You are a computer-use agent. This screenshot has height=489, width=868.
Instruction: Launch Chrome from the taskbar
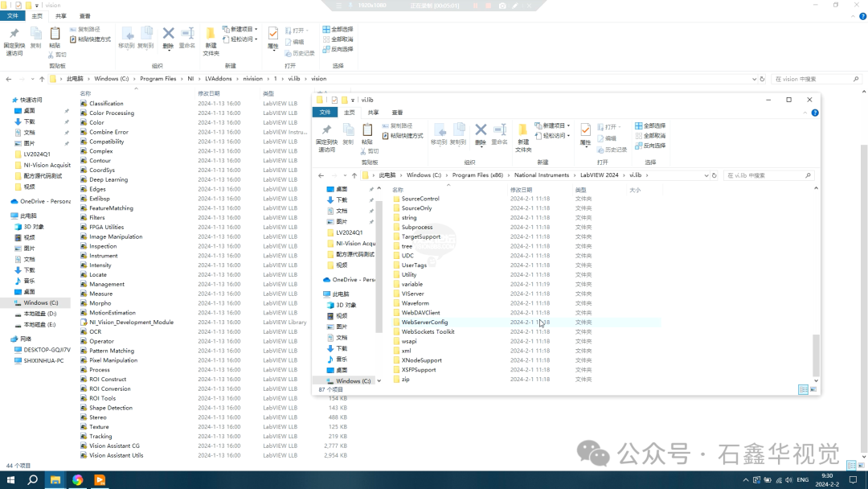(x=77, y=480)
